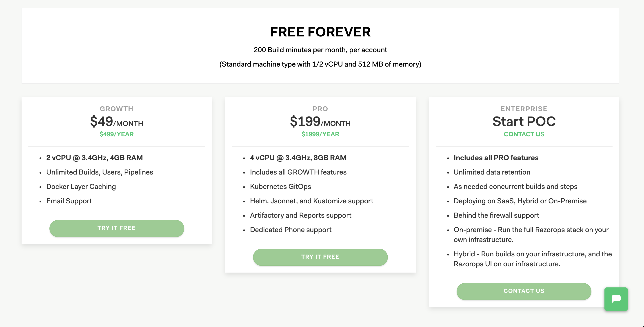Click the Unlimited data retention item
Screen dimensions: 644x327
(492, 172)
